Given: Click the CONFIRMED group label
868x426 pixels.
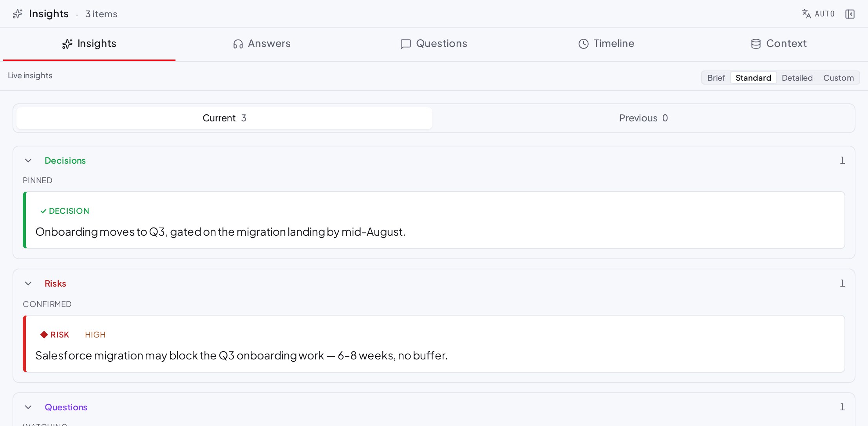Looking at the screenshot, I should click(x=47, y=304).
